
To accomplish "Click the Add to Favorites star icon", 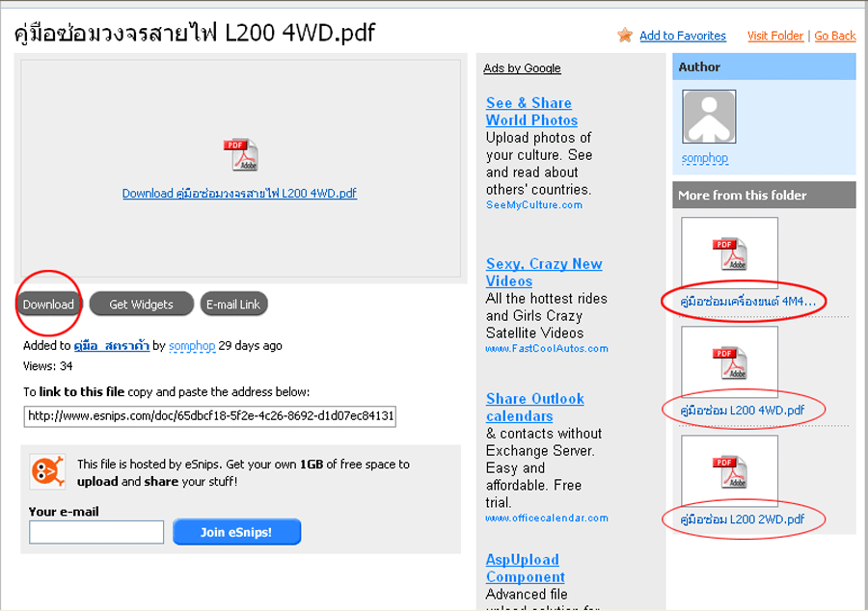I will click(625, 36).
